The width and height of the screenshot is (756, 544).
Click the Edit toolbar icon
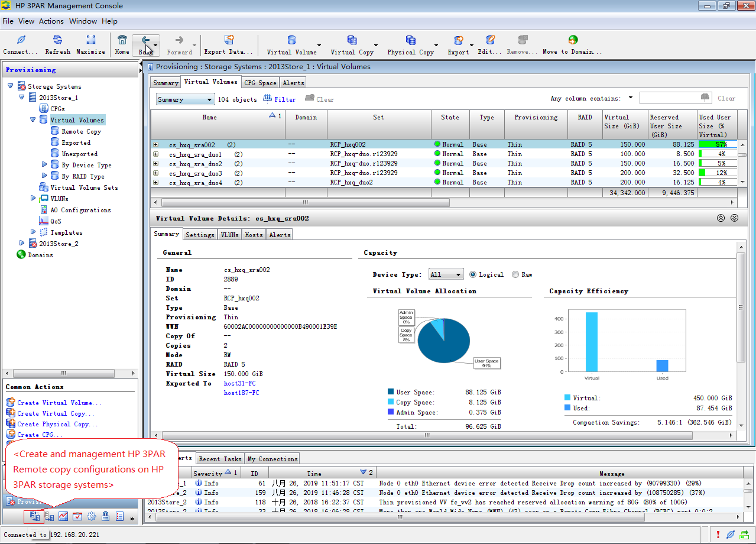point(489,40)
